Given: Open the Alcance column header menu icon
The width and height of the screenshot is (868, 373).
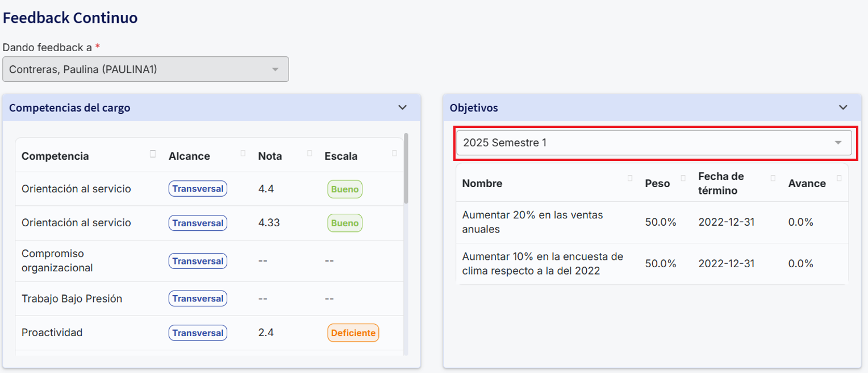Looking at the screenshot, I should click(243, 154).
